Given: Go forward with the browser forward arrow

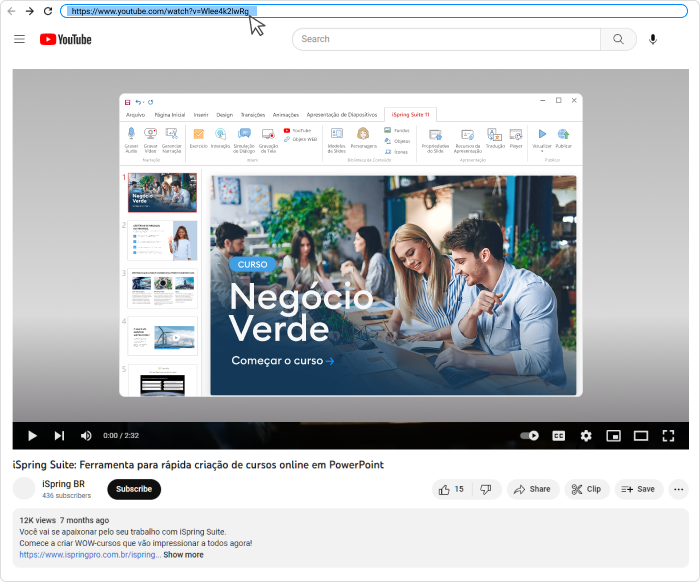Looking at the screenshot, I should tap(29, 11).
